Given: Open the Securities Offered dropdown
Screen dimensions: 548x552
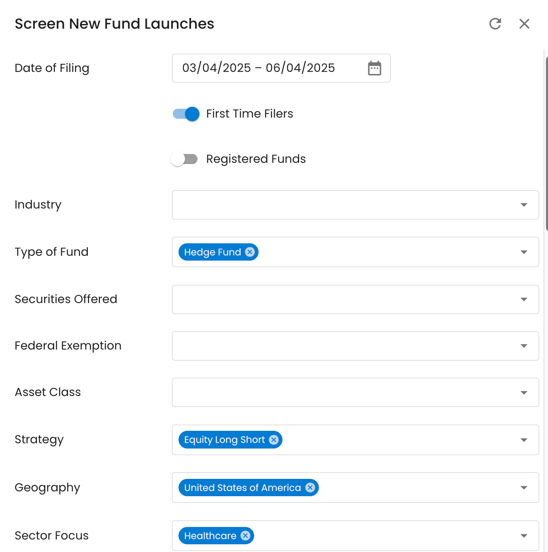Looking at the screenshot, I should pos(355,299).
